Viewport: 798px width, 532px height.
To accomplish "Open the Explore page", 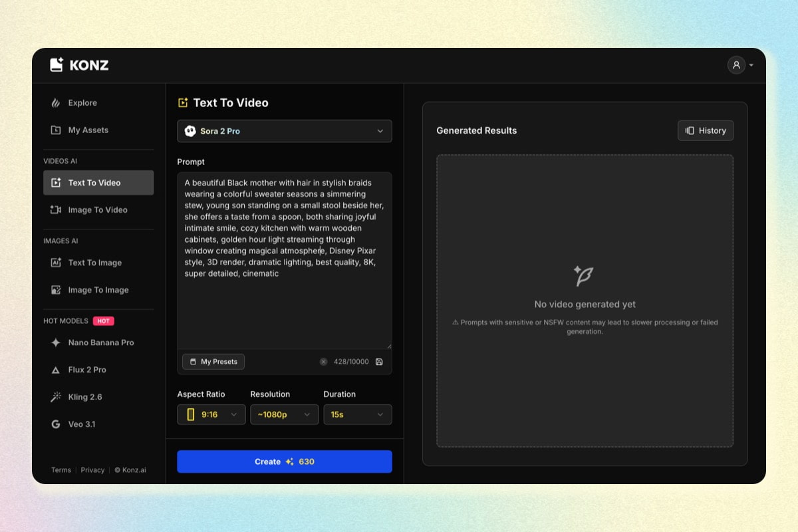I will 98,103.
